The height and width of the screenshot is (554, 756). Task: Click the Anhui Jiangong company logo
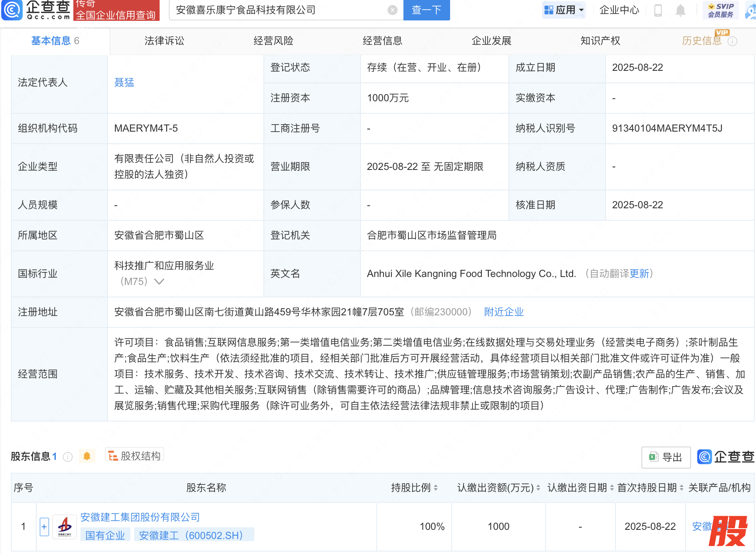65,527
